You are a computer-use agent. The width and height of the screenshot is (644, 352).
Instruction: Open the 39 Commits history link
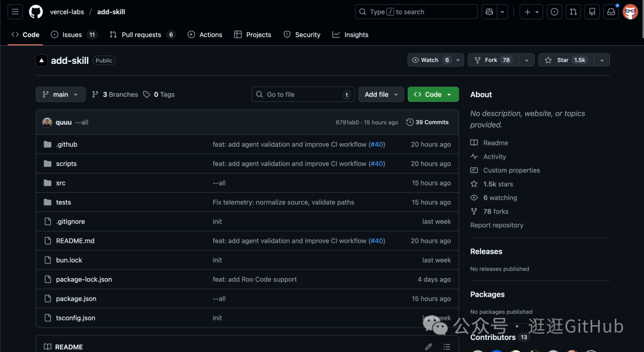pos(428,122)
